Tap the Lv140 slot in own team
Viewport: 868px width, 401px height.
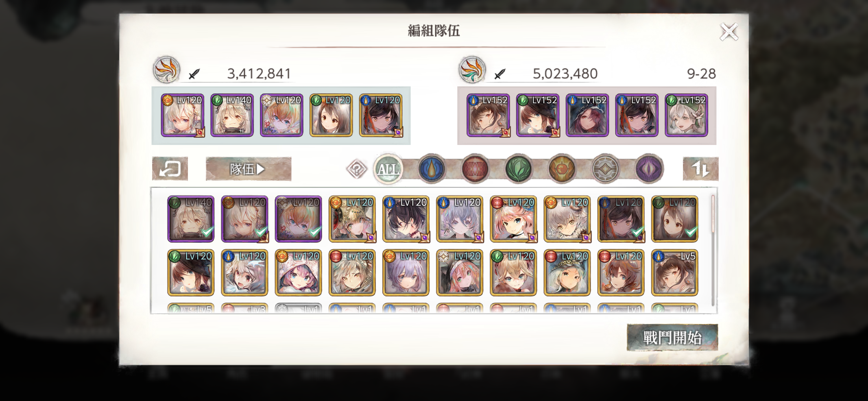click(232, 115)
